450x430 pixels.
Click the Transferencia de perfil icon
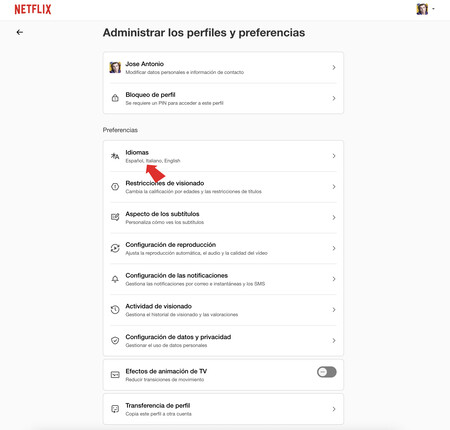pos(115,409)
